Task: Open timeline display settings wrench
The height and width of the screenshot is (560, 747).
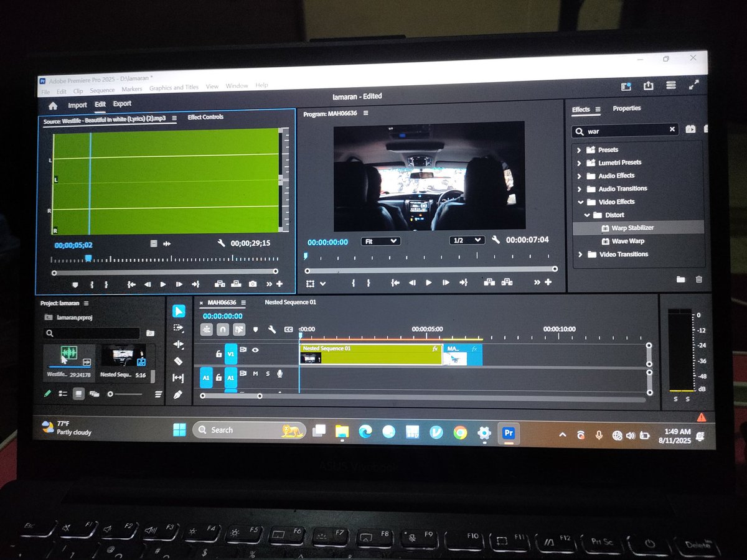Action: tap(272, 329)
